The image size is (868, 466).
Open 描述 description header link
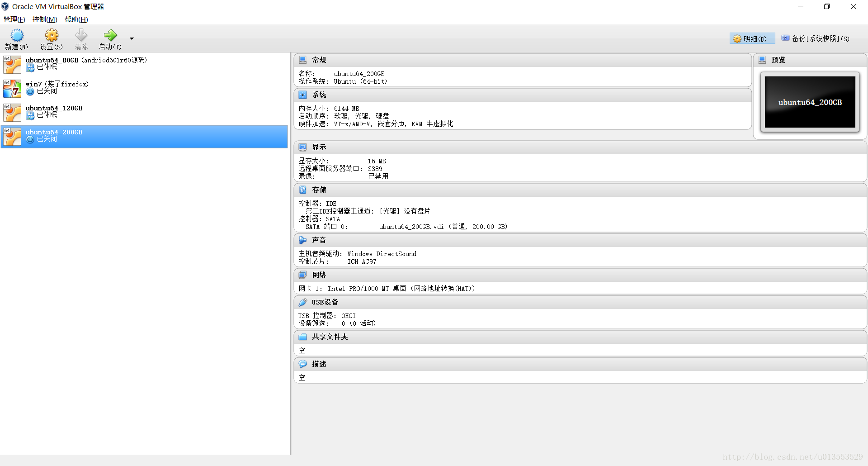click(x=319, y=364)
